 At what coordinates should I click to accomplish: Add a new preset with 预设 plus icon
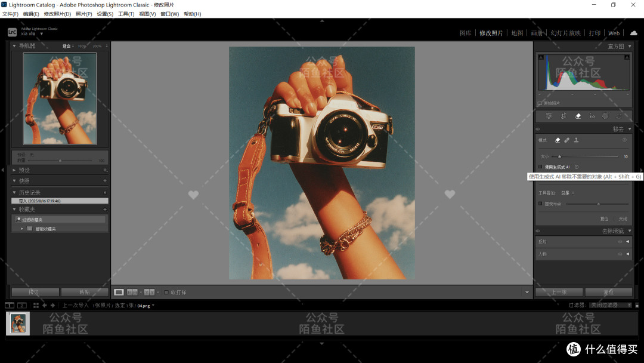point(105,170)
